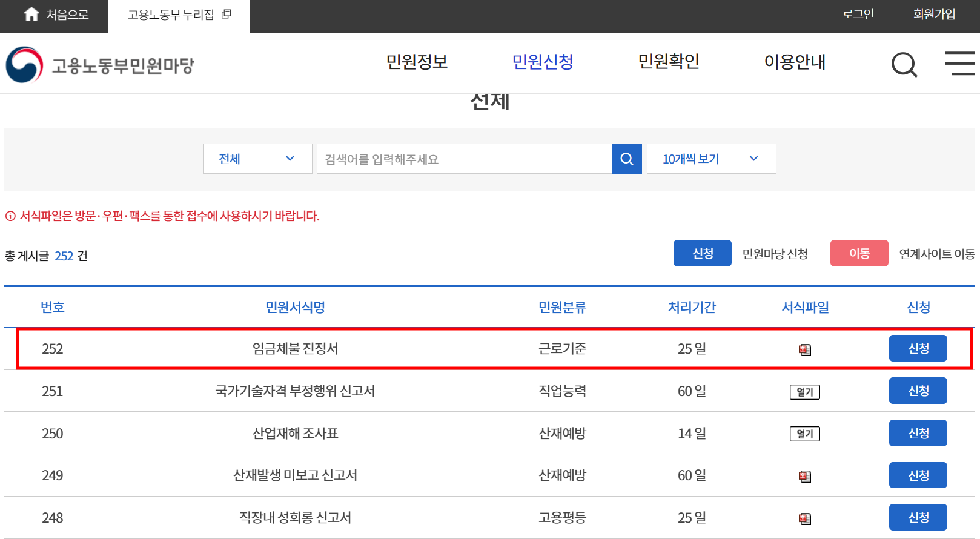980x539 pixels.
Task: Click the 직장내 성희롱 신고서 form name
Action: click(x=296, y=518)
